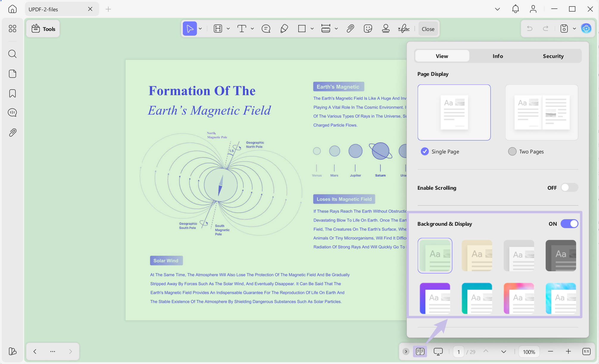Screen dimensions: 599x364
Task: Open the save options dropdown arrow
Action: [574, 29]
